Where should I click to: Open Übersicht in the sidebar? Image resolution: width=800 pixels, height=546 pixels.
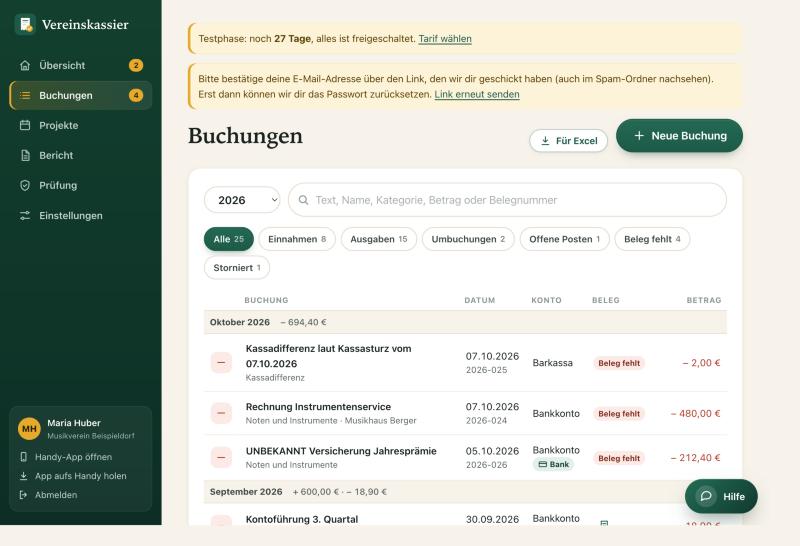81,65
